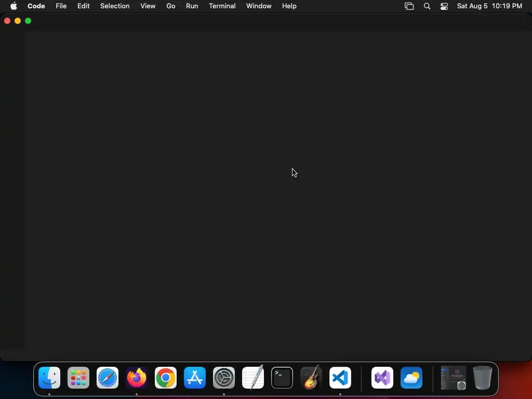The image size is (532, 399).
Task: Open the minimized window thumbnail in Dock
Action: click(x=454, y=378)
